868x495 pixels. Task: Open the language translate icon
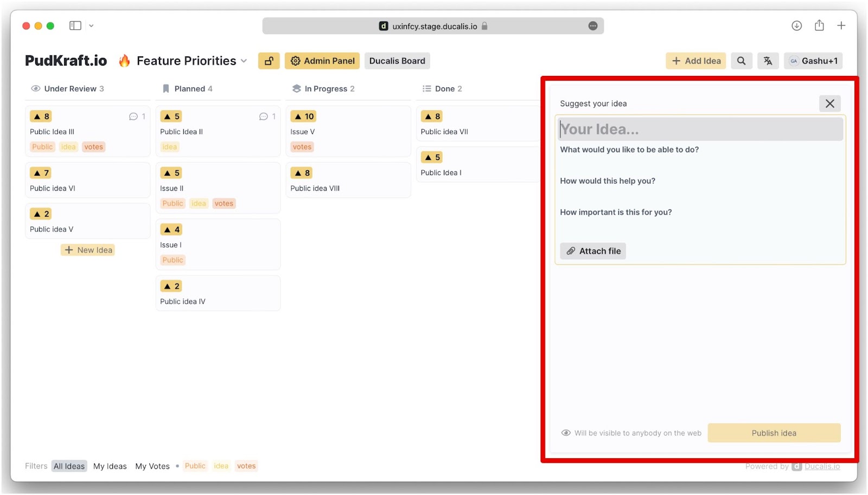coord(768,61)
